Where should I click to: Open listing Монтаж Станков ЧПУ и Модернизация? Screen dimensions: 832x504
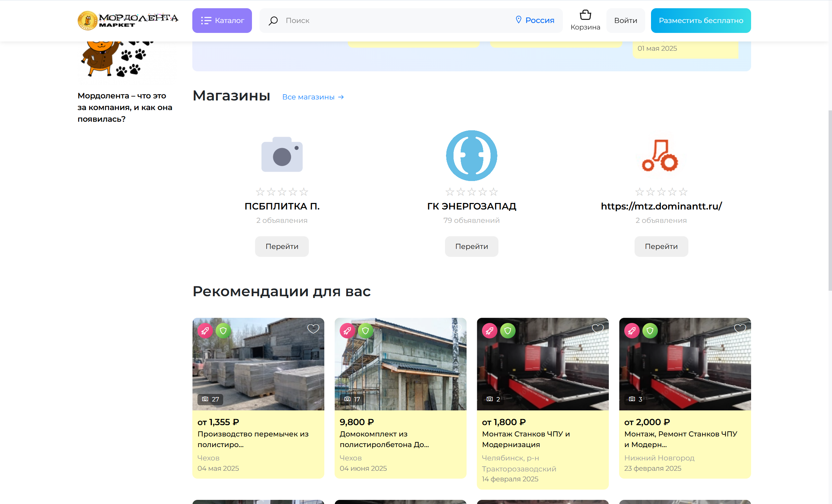526,439
